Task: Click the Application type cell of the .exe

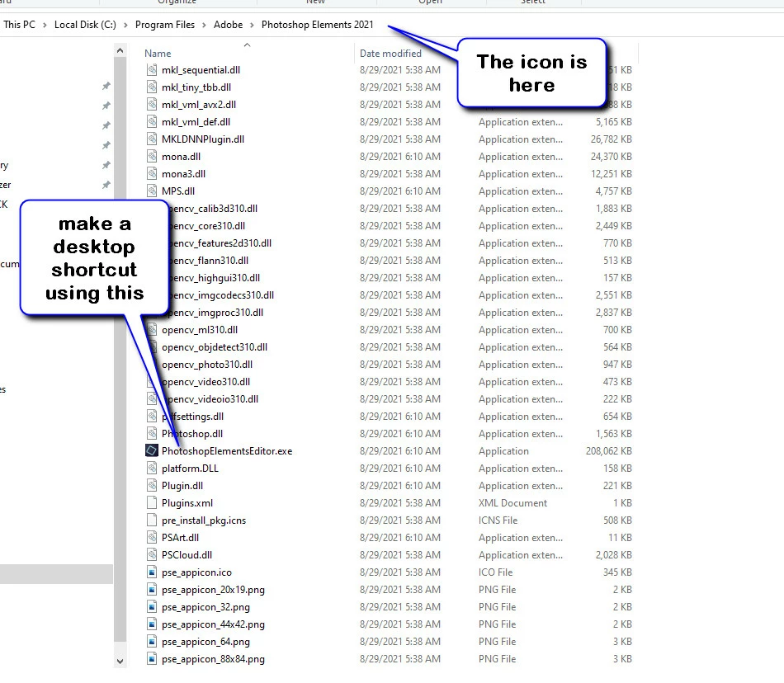Action: (503, 450)
